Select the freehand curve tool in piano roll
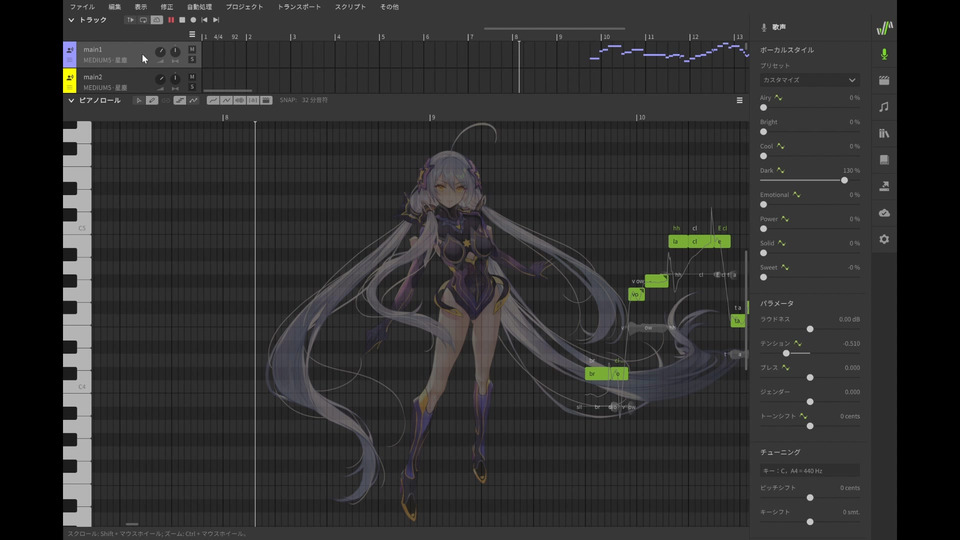The width and height of the screenshot is (960, 540). (x=193, y=100)
